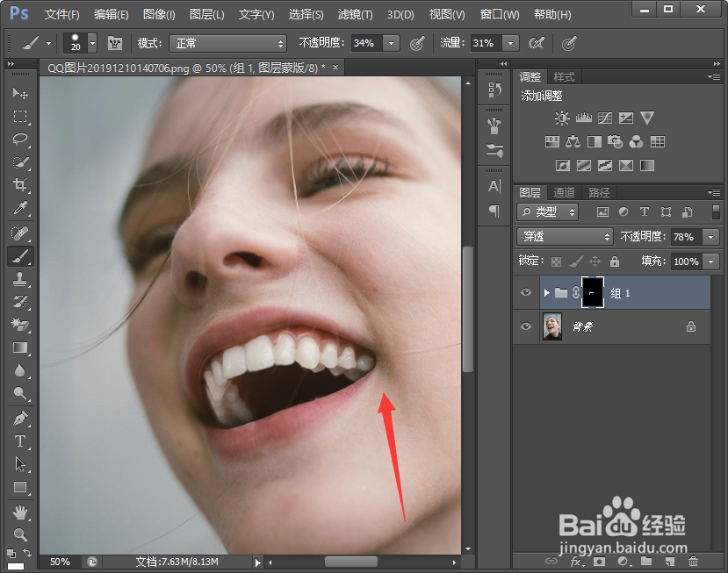Select the Hand tool
728x573 pixels.
click(x=19, y=512)
